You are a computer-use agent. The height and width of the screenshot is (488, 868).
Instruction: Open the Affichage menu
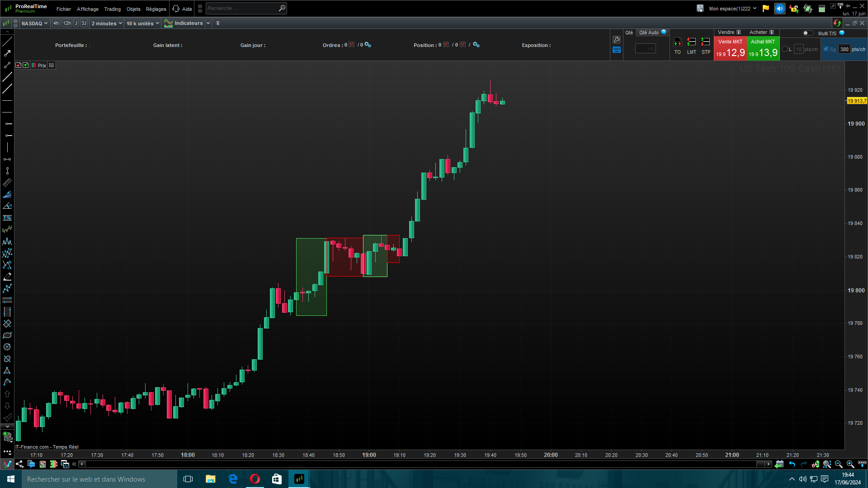point(87,9)
